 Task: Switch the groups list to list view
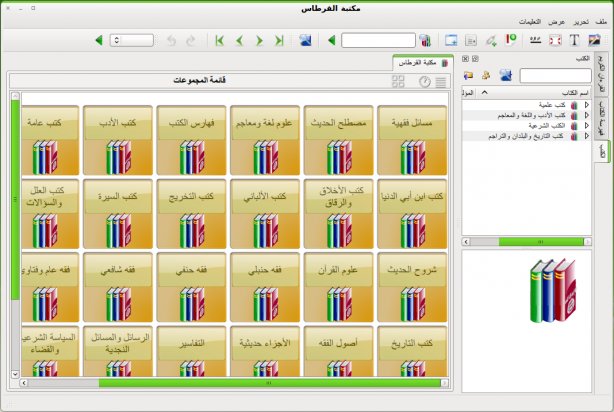441,82
